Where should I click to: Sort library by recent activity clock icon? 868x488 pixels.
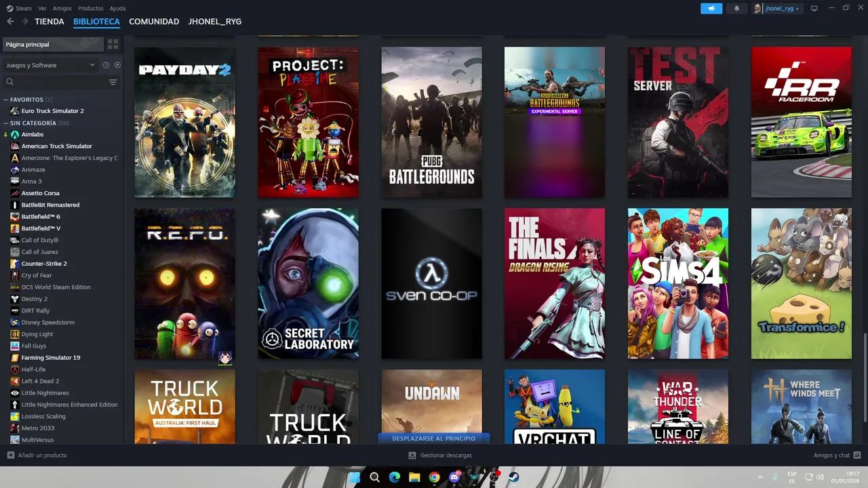(x=106, y=65)
